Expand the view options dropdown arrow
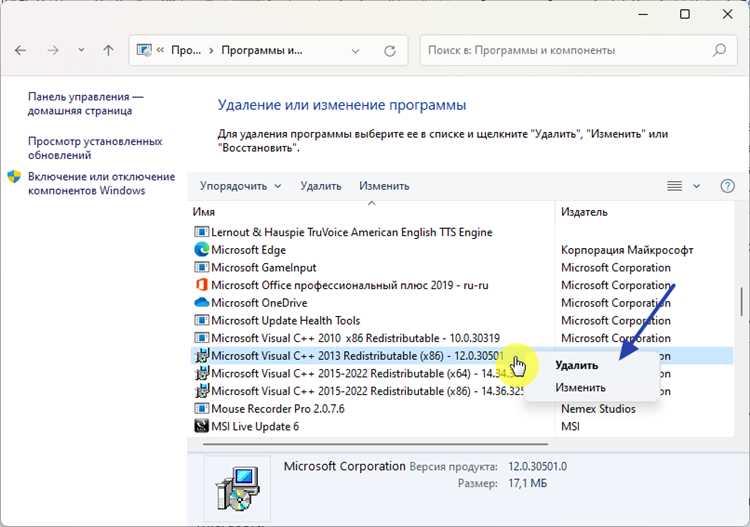750x527 pixels. pos(696,186)
